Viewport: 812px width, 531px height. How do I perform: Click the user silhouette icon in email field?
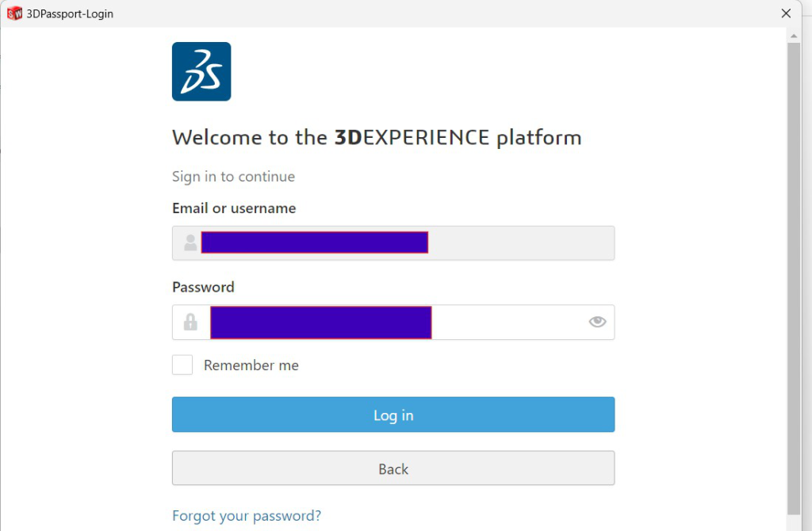coord(190,243)
